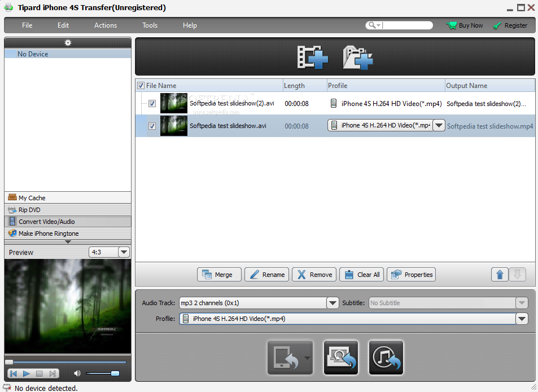Open search options dropdown arrow
Screen dimensions: 538x392
(x=378, y=25)
